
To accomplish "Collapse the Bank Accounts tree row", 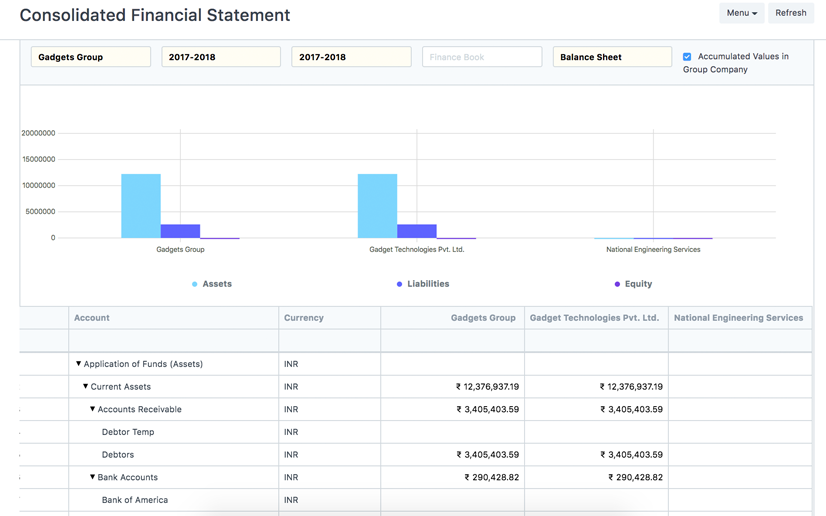I will pyautogui.click(x=93, y=477).
